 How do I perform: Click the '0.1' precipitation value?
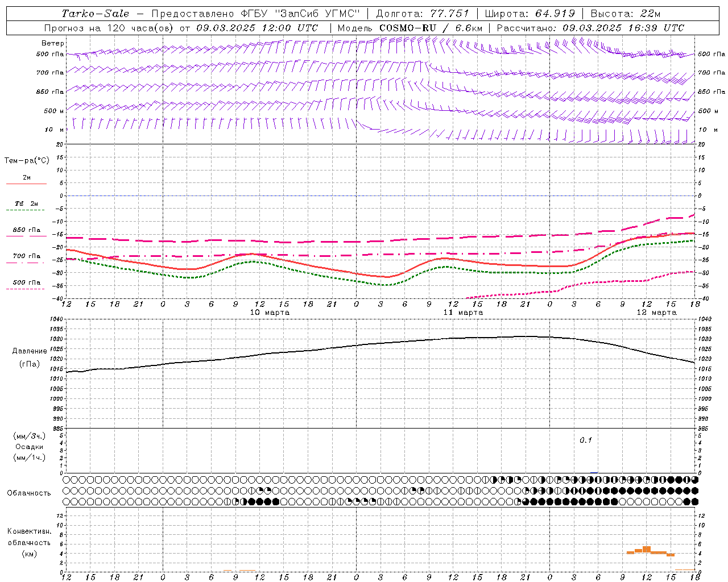coord(586,440)
